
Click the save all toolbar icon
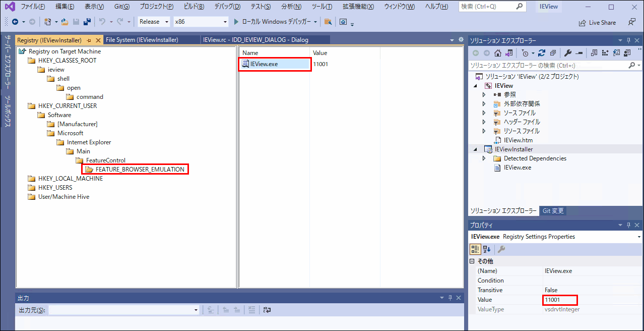pos(87,22)
